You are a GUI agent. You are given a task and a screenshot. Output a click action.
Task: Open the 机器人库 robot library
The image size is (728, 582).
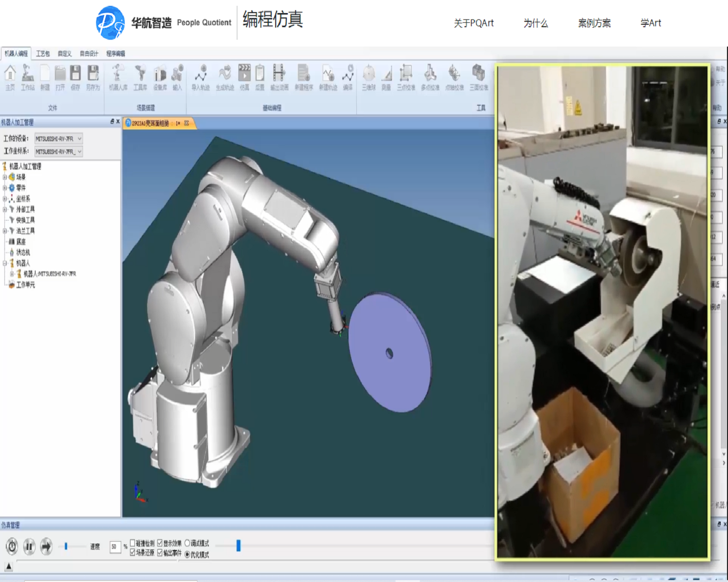click(118, 77)
